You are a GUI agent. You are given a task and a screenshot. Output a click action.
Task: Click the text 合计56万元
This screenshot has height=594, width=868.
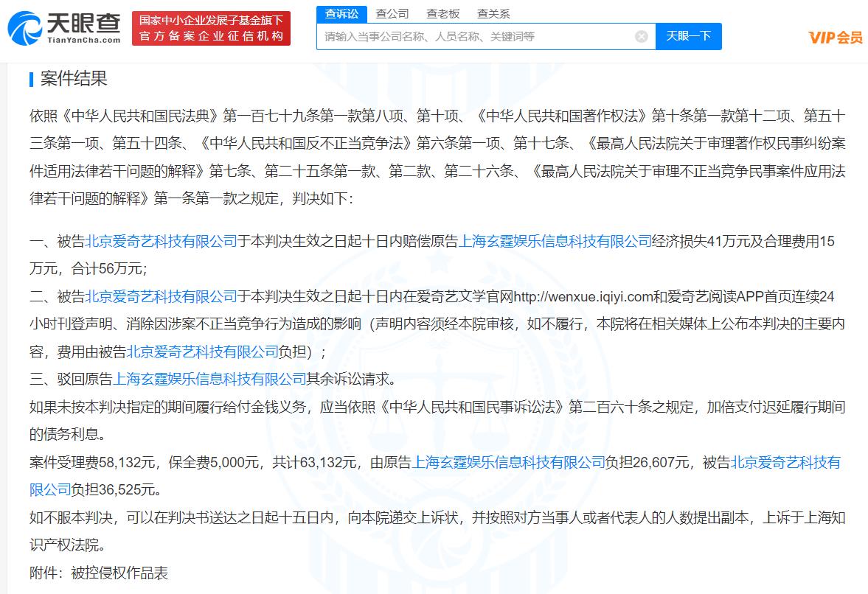click(x=108, y=269)
